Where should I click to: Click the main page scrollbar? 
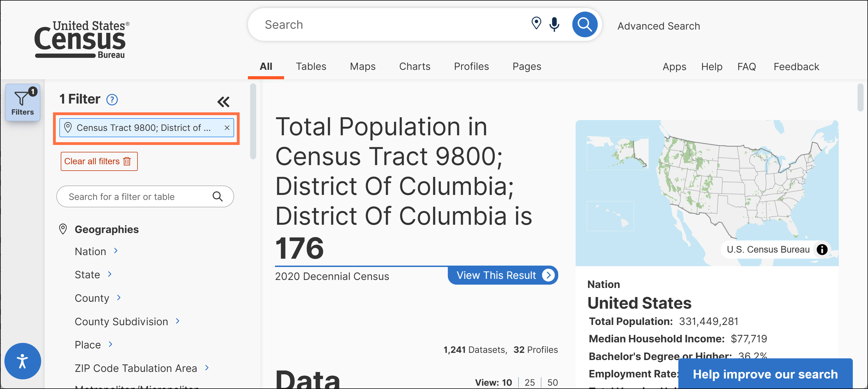[860, 97]
